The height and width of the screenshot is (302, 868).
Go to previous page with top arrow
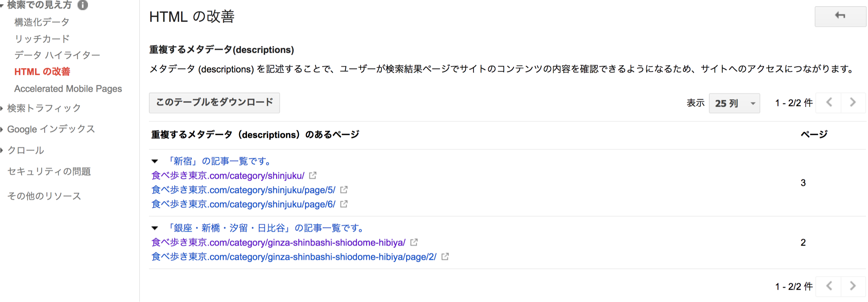coord(829,103)
